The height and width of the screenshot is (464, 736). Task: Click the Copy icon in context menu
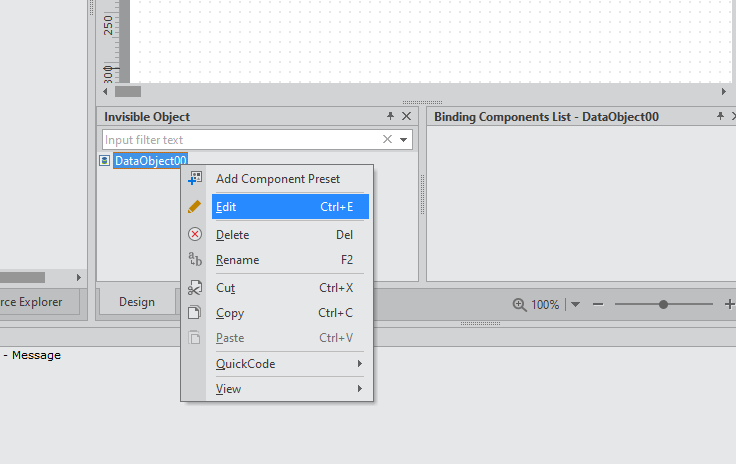coord(194,312)
